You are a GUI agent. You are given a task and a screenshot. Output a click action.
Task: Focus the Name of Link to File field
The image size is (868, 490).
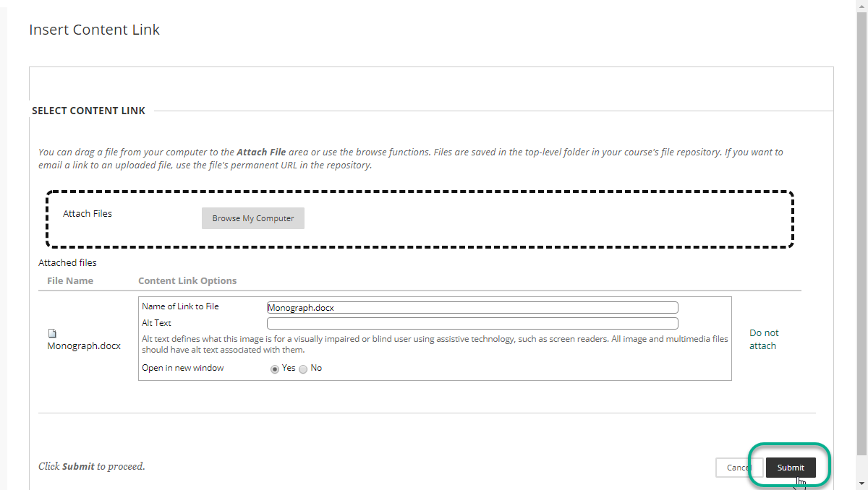click(472, 307)
